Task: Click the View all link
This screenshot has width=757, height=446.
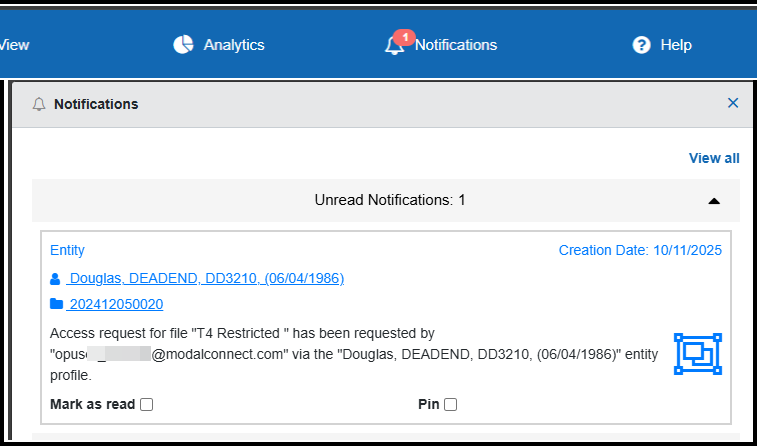Action: pos(714,158)
